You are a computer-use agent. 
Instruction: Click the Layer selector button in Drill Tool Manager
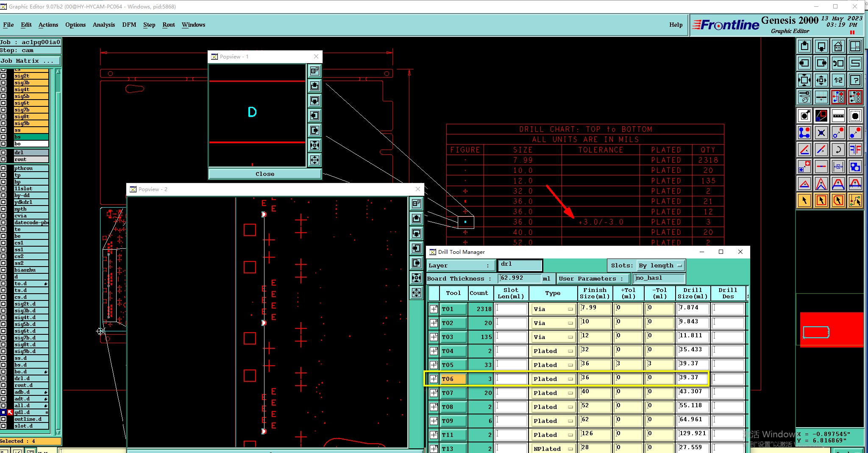coord(461,266)
